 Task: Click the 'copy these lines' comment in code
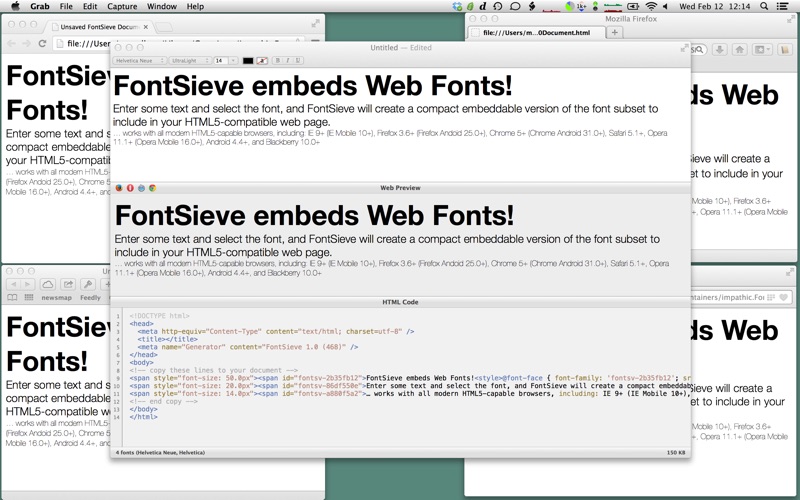213,370
